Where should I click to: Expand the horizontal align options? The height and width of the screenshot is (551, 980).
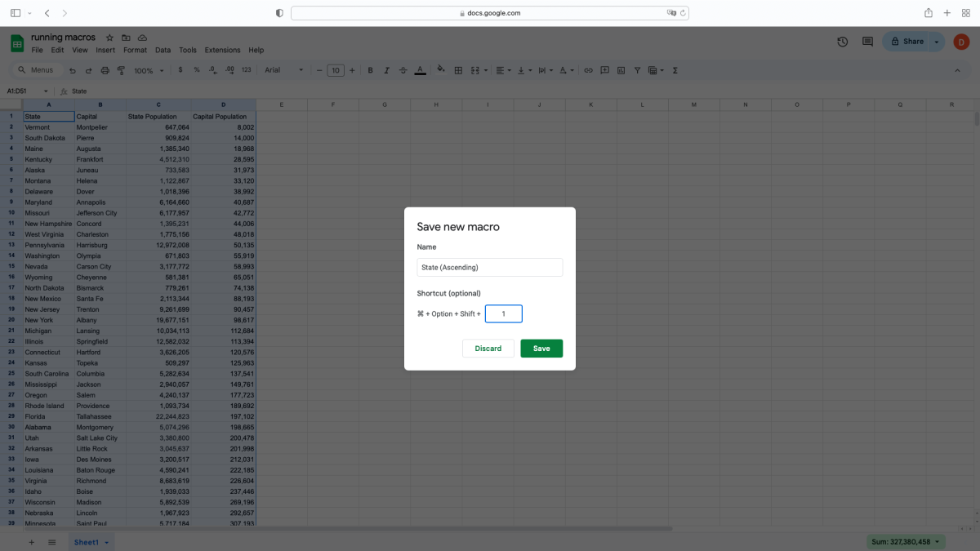[511, 70]
